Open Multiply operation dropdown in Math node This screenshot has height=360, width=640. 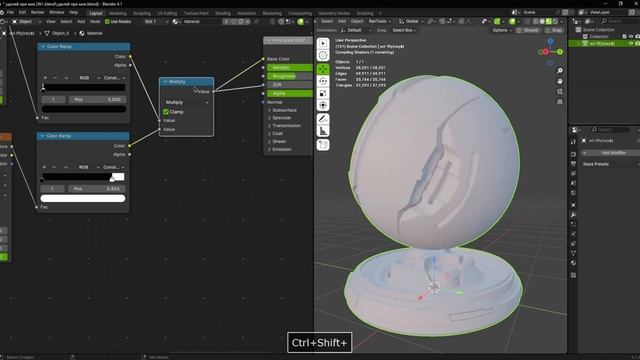point(187,102)
